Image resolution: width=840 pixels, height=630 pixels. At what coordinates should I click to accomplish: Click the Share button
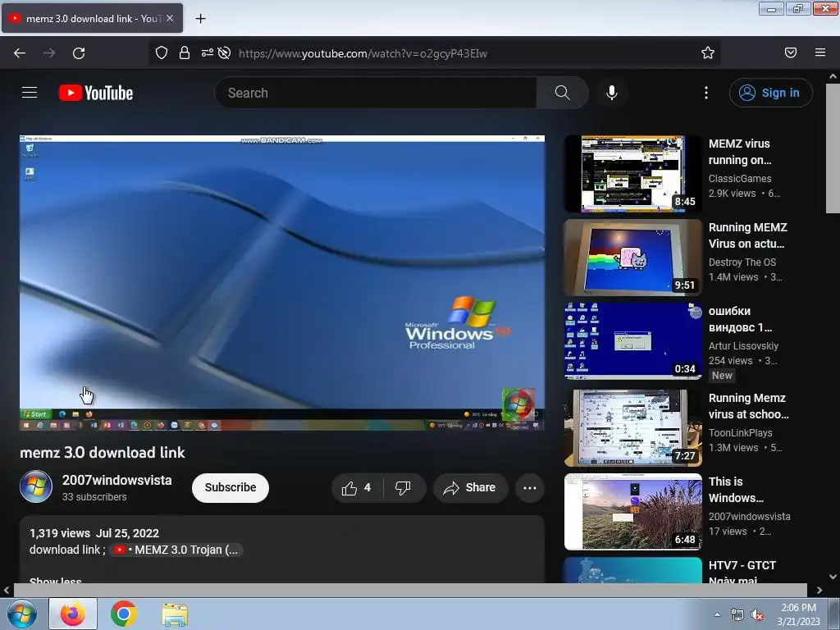[x=470, y=487]
